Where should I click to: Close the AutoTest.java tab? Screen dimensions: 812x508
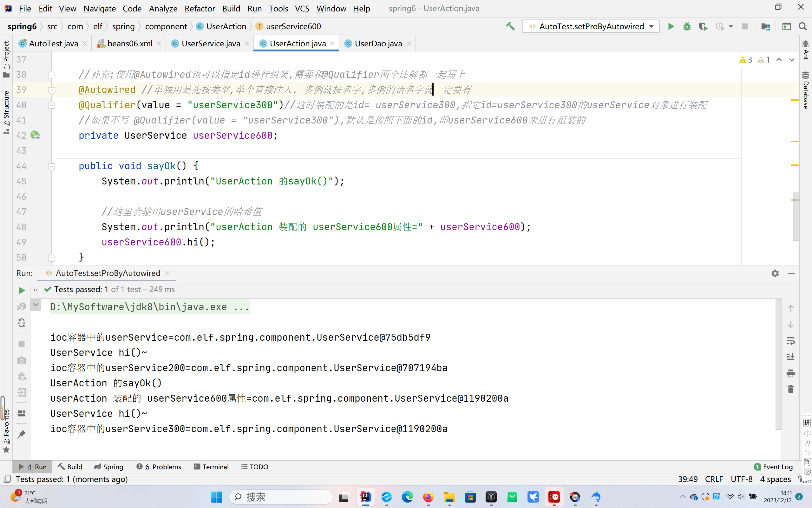point(85,43)
